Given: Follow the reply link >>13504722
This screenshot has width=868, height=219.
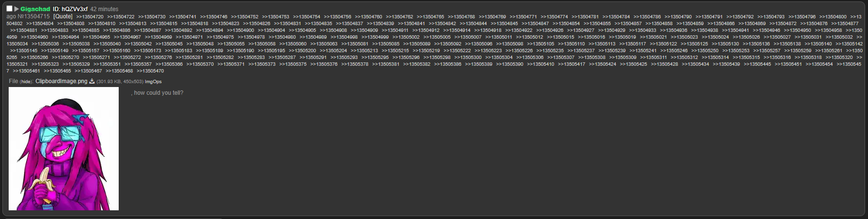Looking at the screenshot, I should [x=121, y=17].
